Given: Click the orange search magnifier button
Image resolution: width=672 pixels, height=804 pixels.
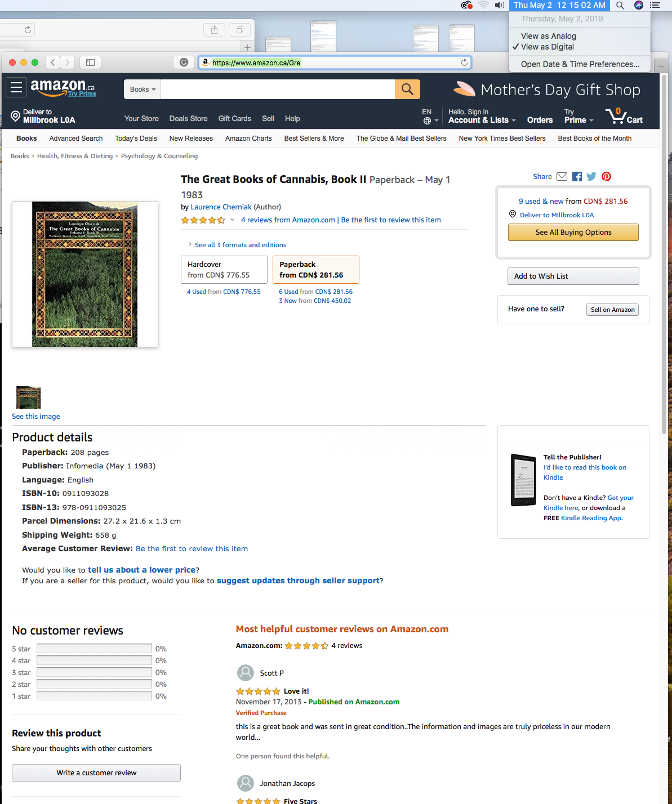Looking at the screenshot, I should pos(407,89).
